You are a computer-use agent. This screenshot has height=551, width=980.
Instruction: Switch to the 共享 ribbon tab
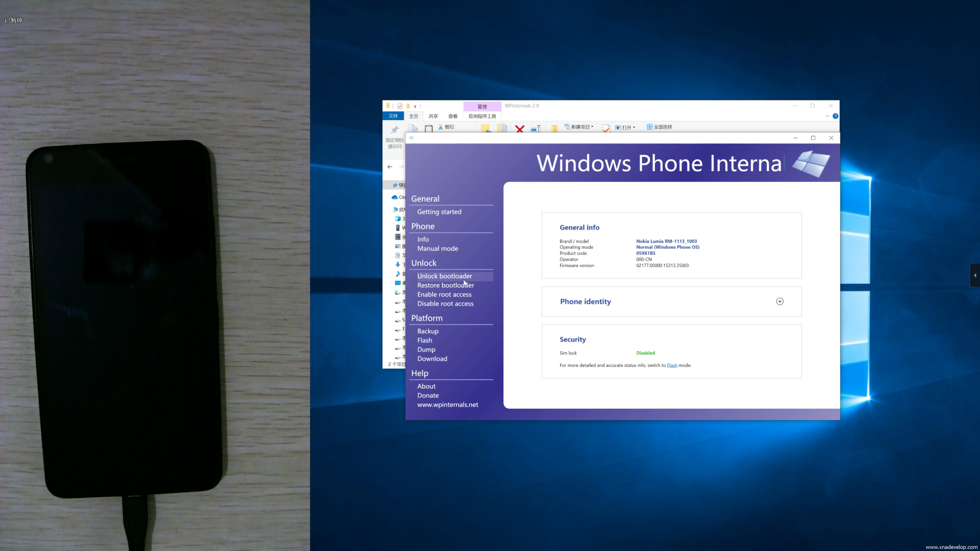433,116
